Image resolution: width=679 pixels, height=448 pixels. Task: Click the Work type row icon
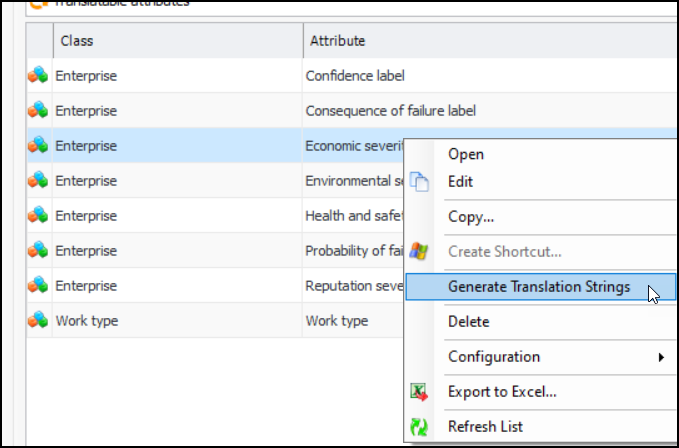coord(38,320)
